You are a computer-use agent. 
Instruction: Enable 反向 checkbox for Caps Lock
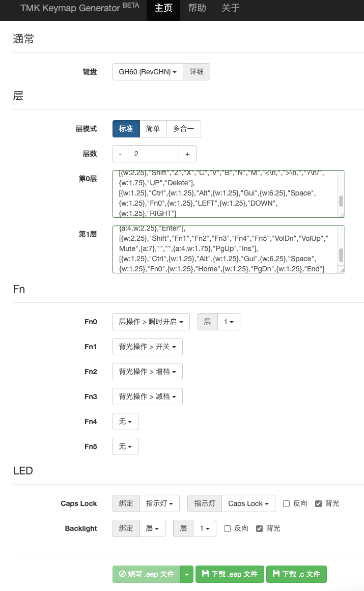coord(286,503)
